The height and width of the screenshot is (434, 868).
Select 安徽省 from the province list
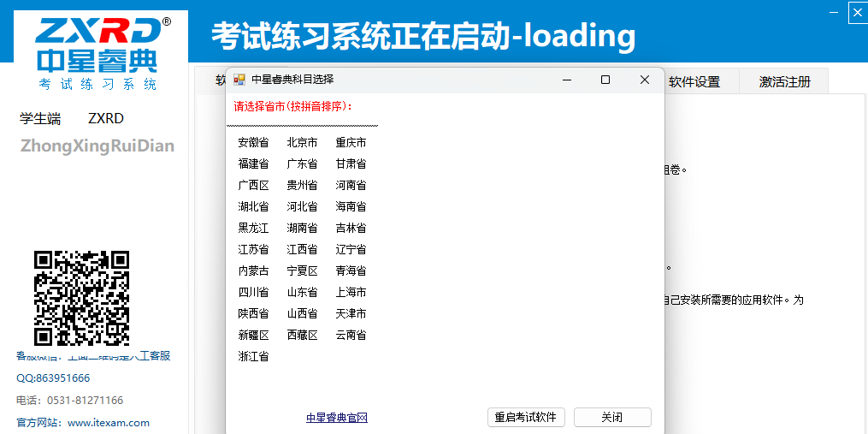253,143
